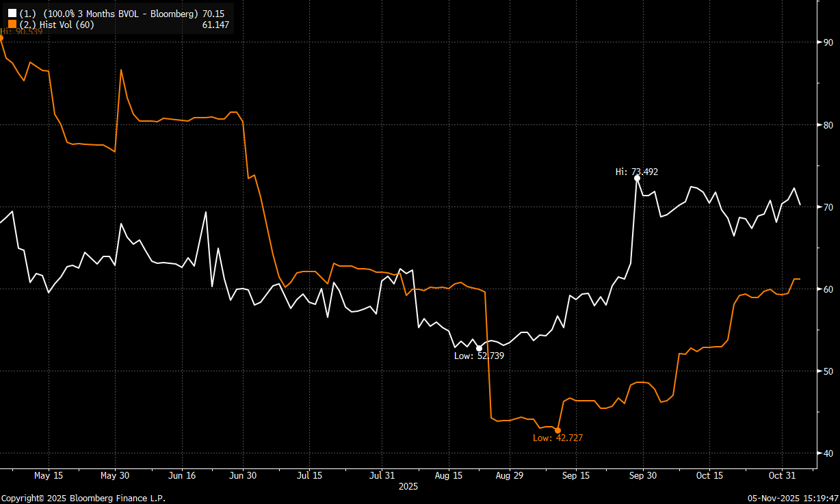The image size is (840, 504).
Task: Click the Jun 30 date axis label
Action: coord(243,475)
